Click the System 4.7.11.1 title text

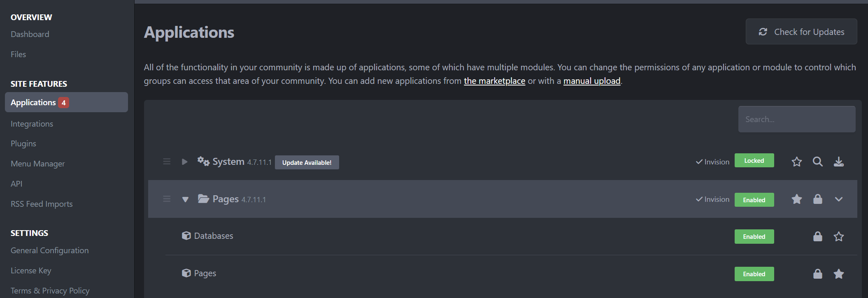[x=242, y=162]
